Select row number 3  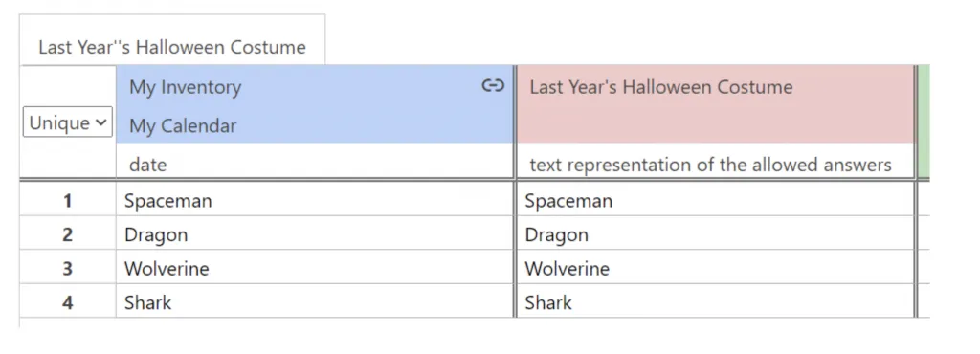click(x=68, y=269)
